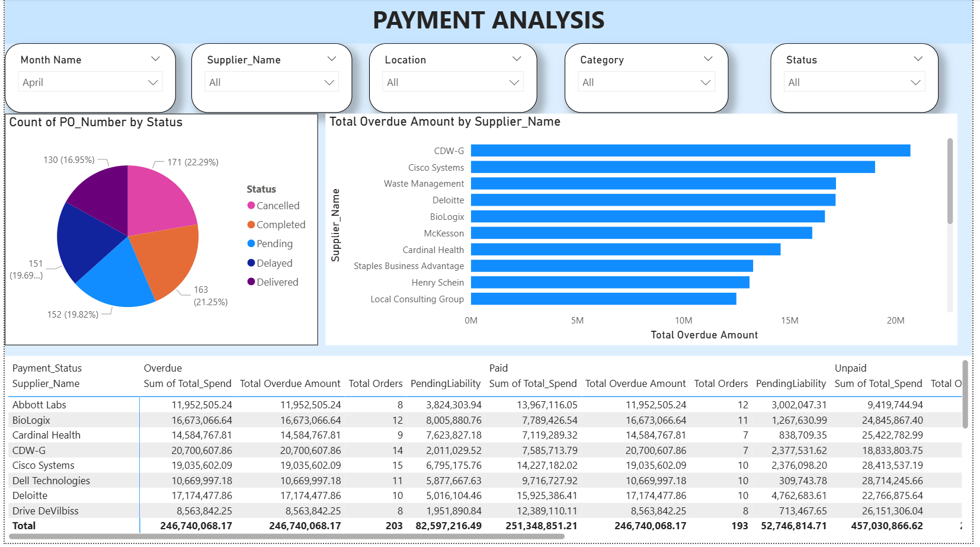980x547 pixels.
Task: Click the Paid column group header
Action: (498, 368)
